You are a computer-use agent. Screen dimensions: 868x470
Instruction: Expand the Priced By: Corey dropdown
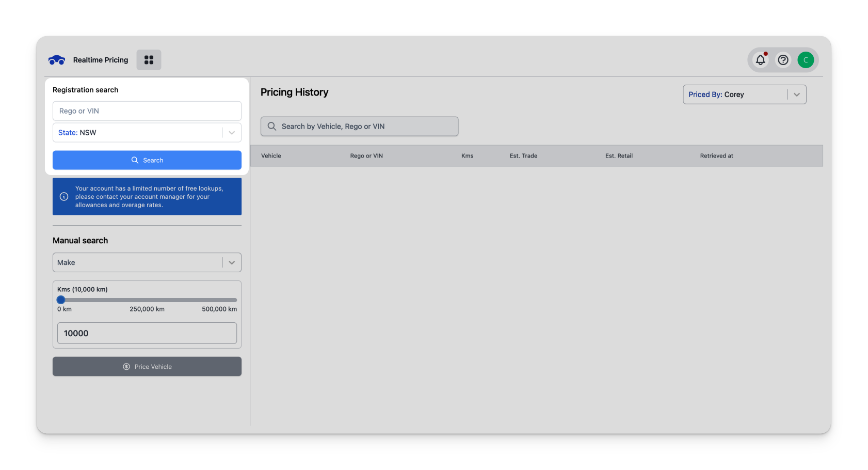click(796, 95)
